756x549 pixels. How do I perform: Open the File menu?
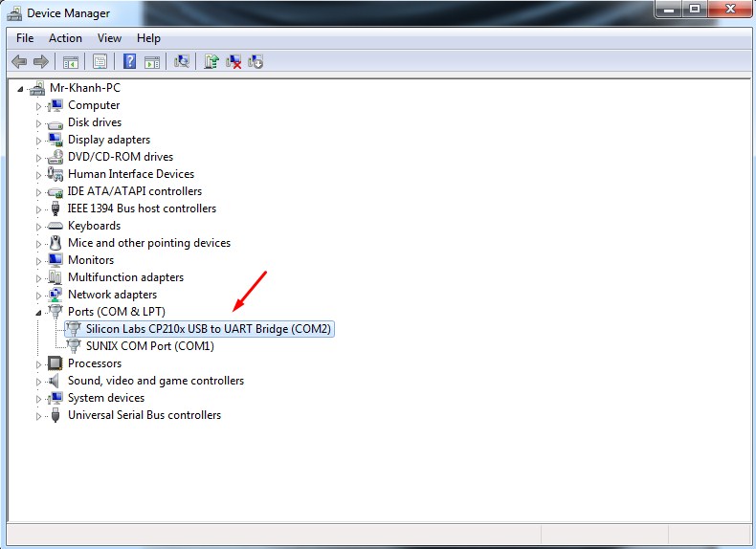25,38
